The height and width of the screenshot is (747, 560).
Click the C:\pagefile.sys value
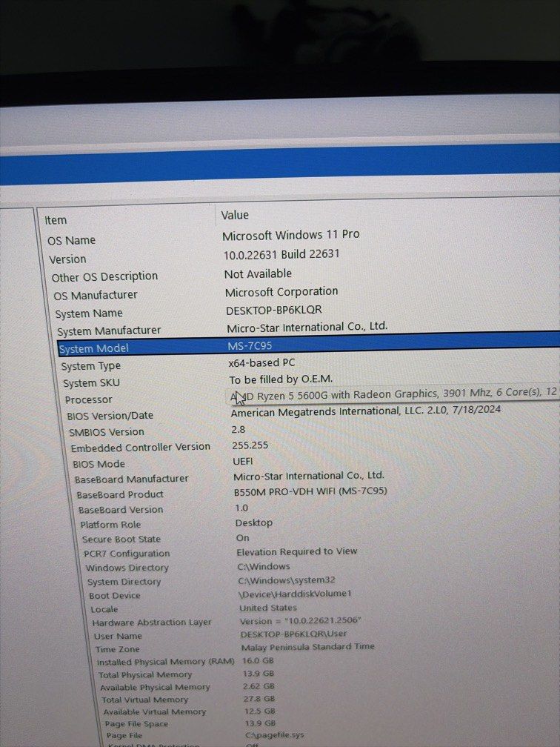(x=274, y=735)
